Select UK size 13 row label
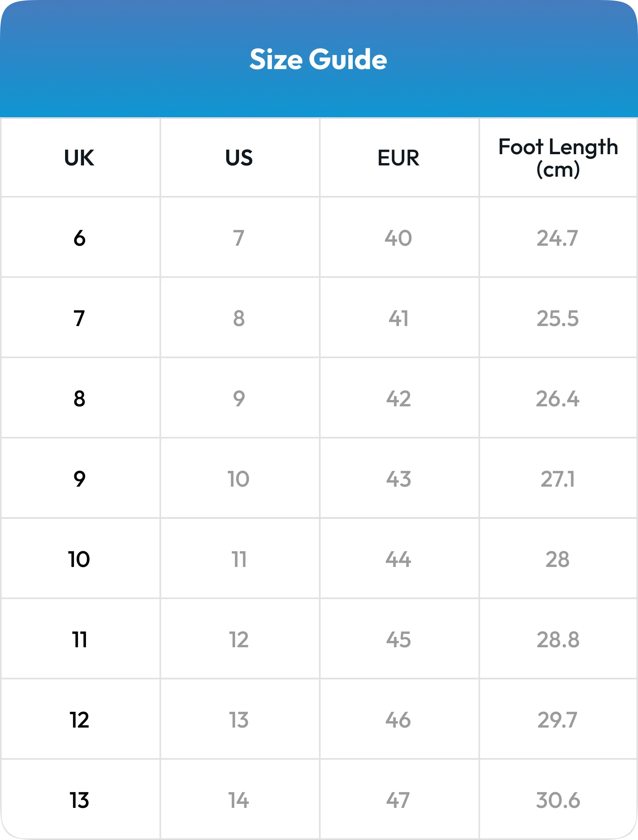The image size is (638, 840). [x=79, y=800]
